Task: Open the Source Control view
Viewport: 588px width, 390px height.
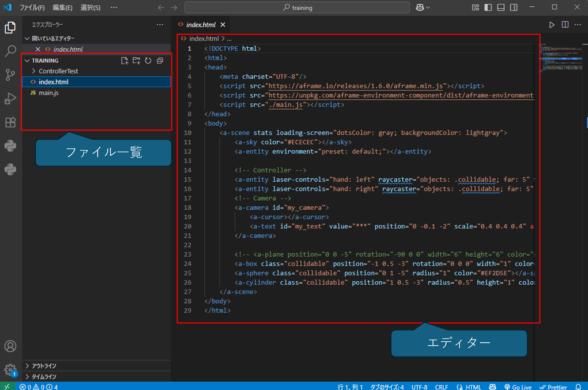Action: click(10, 74)
